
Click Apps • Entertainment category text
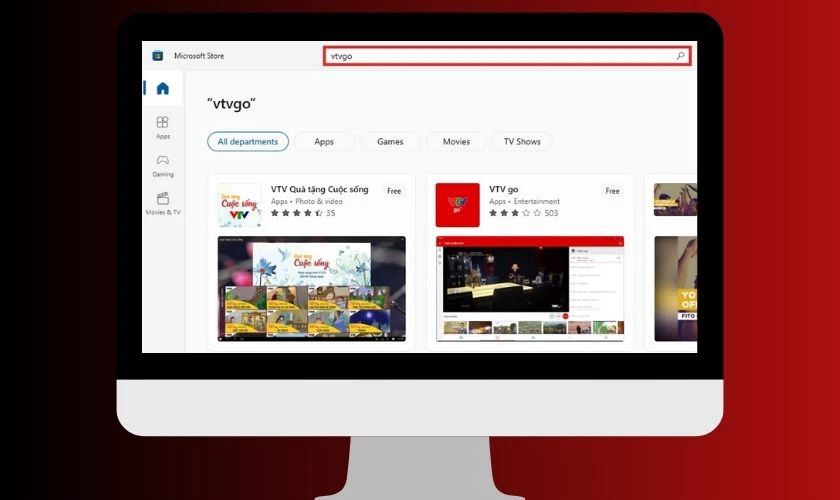524,202
